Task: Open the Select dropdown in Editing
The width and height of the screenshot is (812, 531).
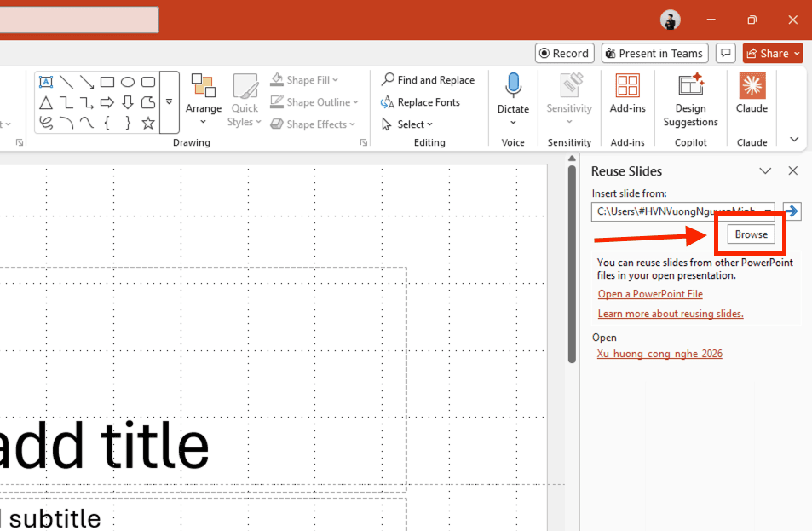Action: pos(407,124)
